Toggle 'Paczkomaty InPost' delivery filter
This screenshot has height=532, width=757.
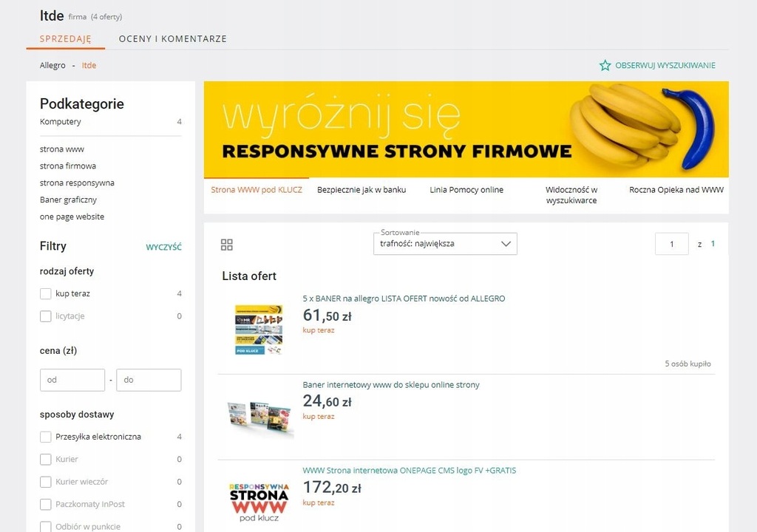point(46,505)
